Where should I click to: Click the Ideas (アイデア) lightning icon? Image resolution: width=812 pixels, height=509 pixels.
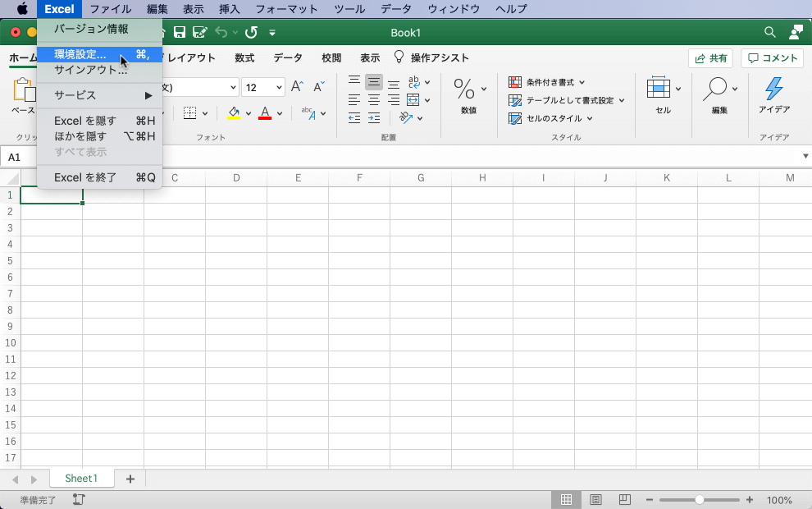774,88
